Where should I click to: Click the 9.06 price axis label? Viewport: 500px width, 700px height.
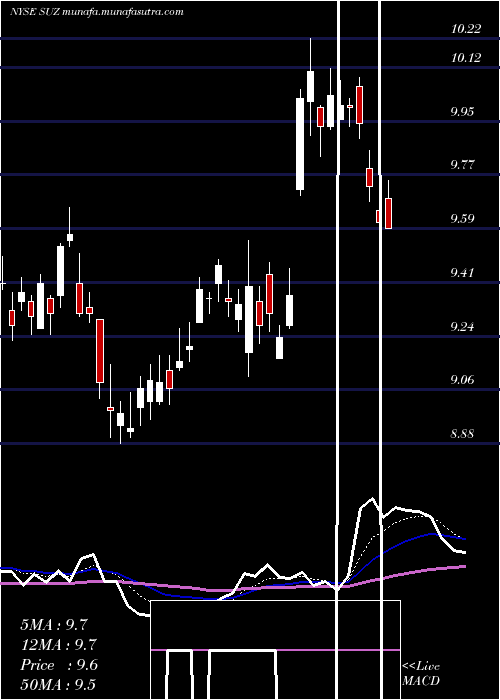pyautogui.click(x=462, y=380)
